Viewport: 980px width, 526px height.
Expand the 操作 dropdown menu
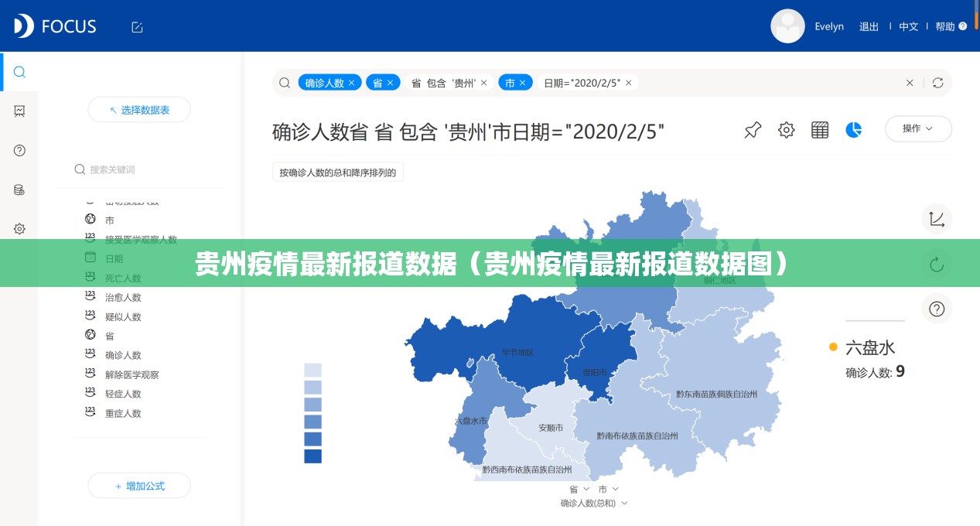pyautogui.click(x=918, y=129)
